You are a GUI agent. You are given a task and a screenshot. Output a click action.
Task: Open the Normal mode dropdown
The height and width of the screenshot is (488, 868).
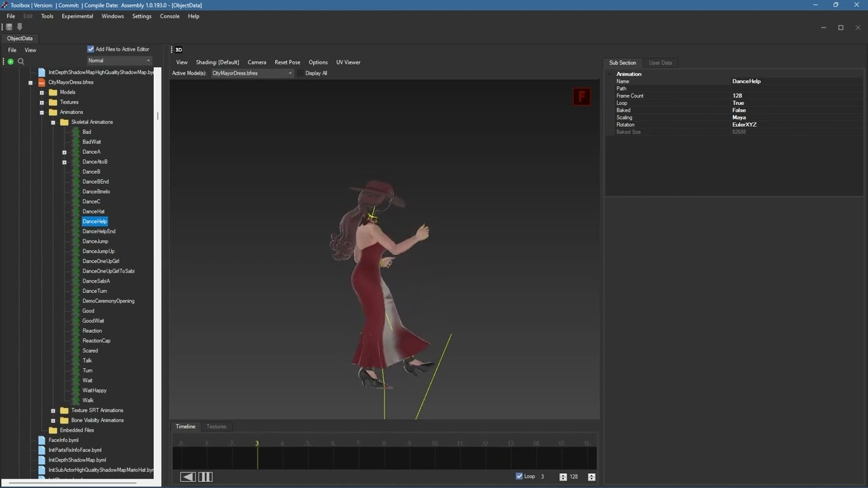point(119,61)
